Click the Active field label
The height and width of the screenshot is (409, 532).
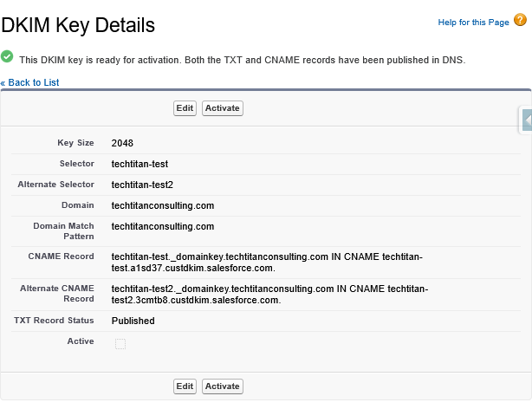(81, 341)
